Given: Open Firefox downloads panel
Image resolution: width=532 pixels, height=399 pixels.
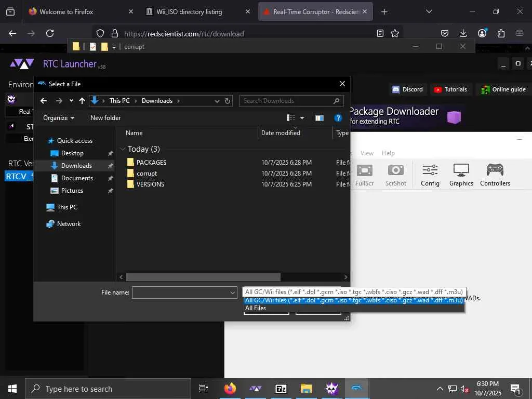Looking at the screenshot, I should click(x=463, y=33).
